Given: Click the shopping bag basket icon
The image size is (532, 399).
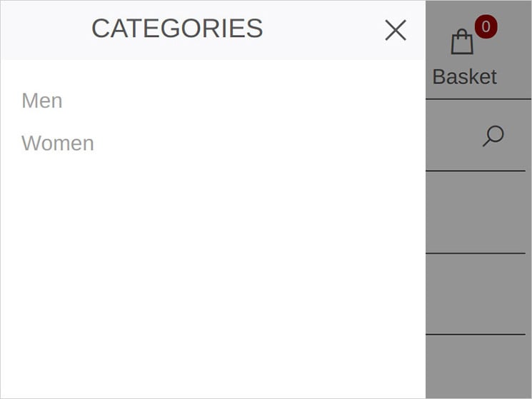Looking at the screenshot, I should click(x=462, y=41).
